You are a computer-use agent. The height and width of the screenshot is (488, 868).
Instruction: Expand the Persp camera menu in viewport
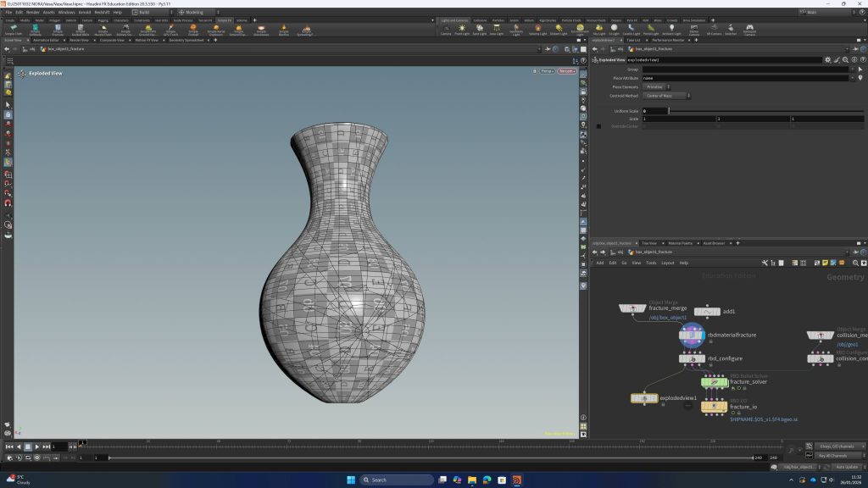(x=546, y=71)
